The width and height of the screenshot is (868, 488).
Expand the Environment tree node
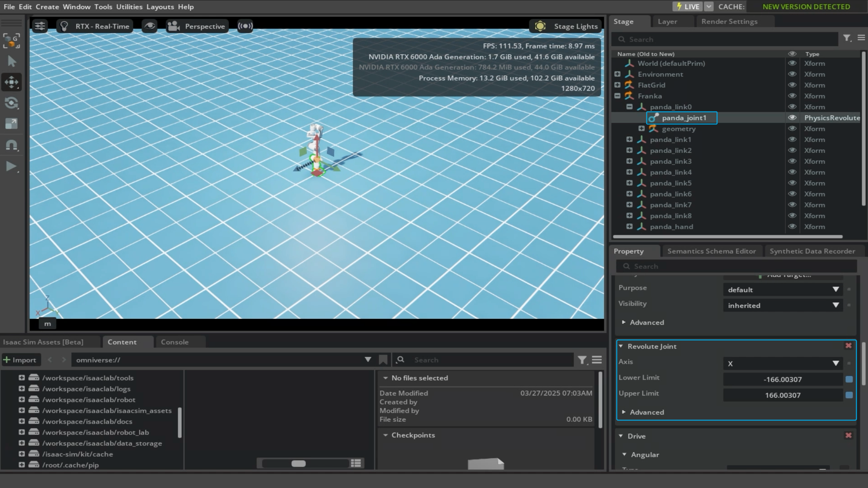coord(617,74)
